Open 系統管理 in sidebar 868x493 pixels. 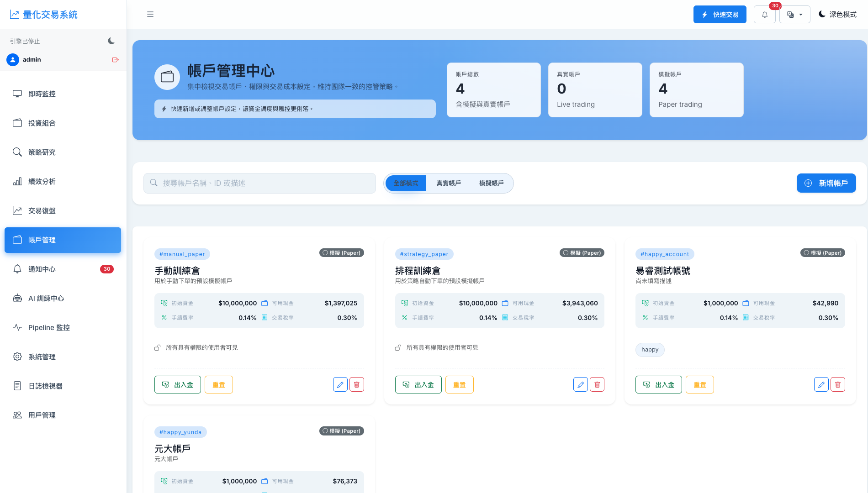63,357
